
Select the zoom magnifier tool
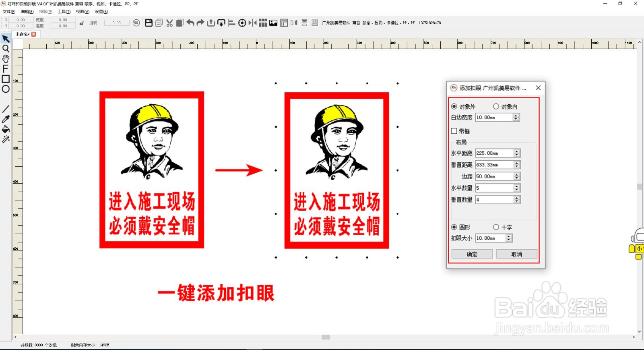[6, 49]
